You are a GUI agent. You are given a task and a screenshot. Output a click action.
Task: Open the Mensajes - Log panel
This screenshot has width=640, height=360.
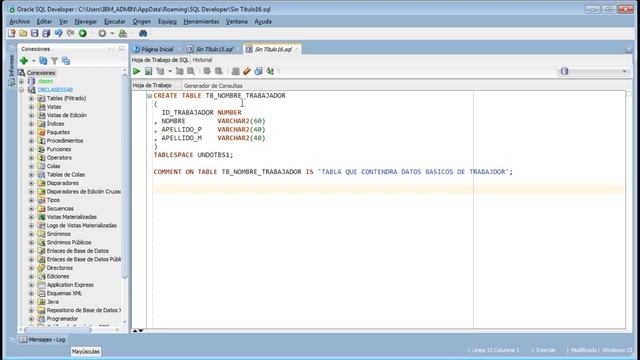tap(42, 340)
